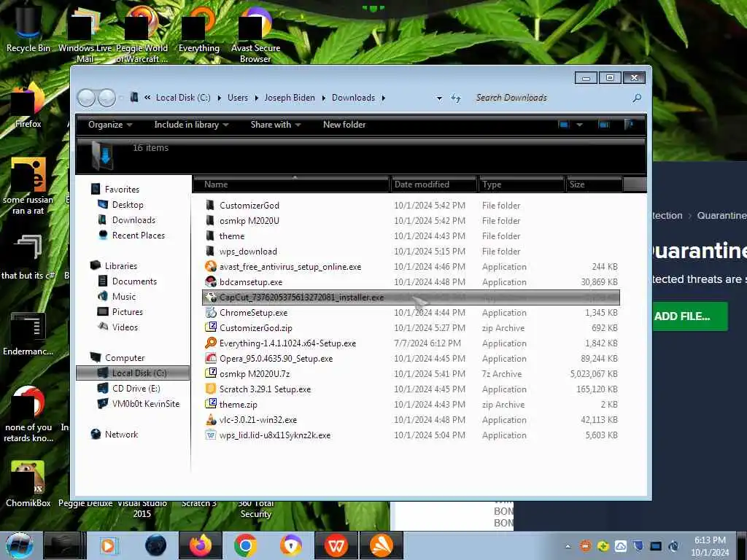Change view using the view icon button
Screen dimensions: 747x560
click(x=564, y=125)
